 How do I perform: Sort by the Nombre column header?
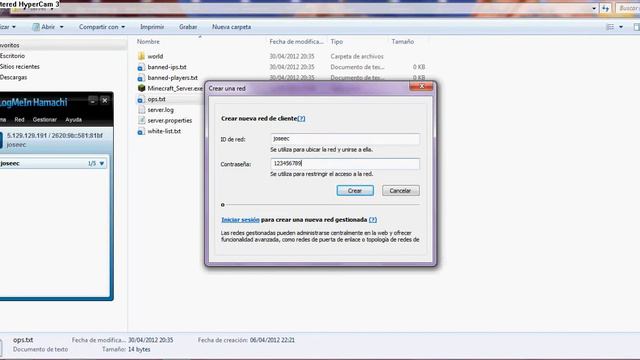[x=148, y=42]
